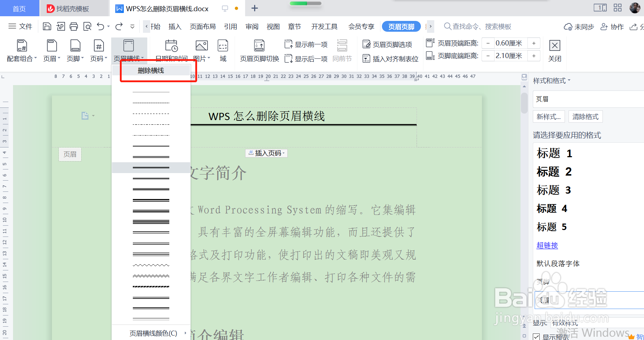Click the 未同步 cloud sync icon
Image resolution: width=644 pixels, height=340 pixels.
pos(568,27)
